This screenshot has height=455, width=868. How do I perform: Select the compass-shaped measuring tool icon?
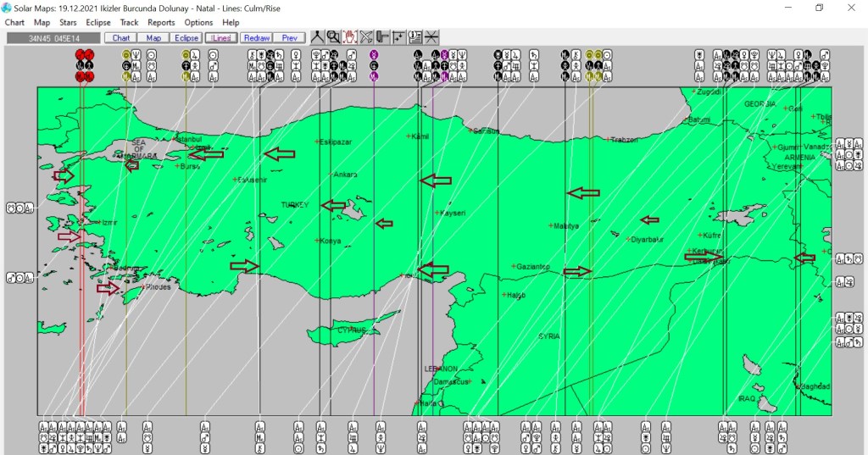(318, 37)
